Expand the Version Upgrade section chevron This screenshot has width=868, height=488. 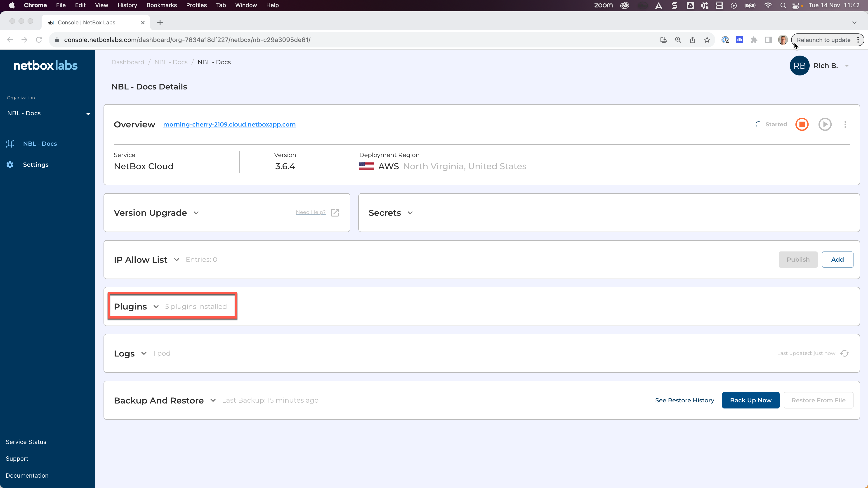pos(196,213)
